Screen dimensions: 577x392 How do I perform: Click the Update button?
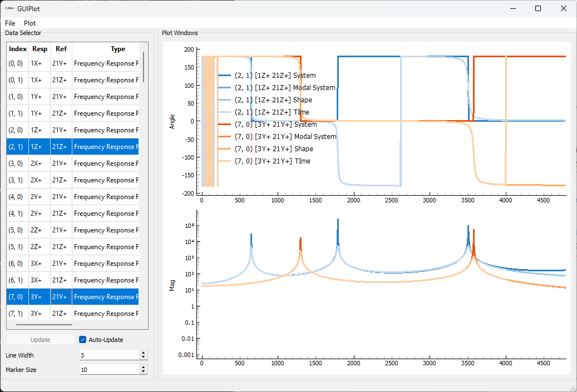pos(40,339)
